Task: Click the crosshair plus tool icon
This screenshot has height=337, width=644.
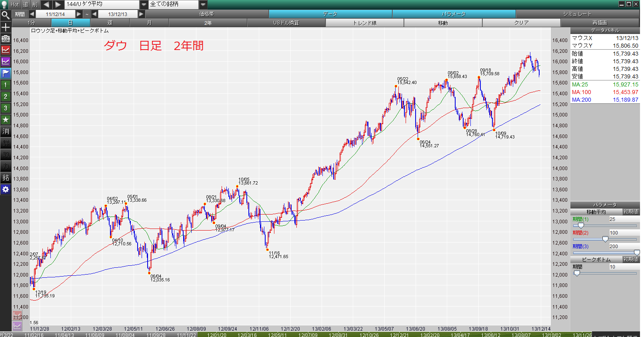Action: pyautogui.click(x=6, y=27)
